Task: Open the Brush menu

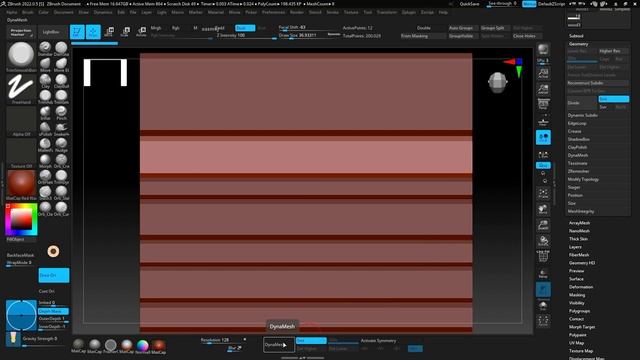Action: click(28, 12)
